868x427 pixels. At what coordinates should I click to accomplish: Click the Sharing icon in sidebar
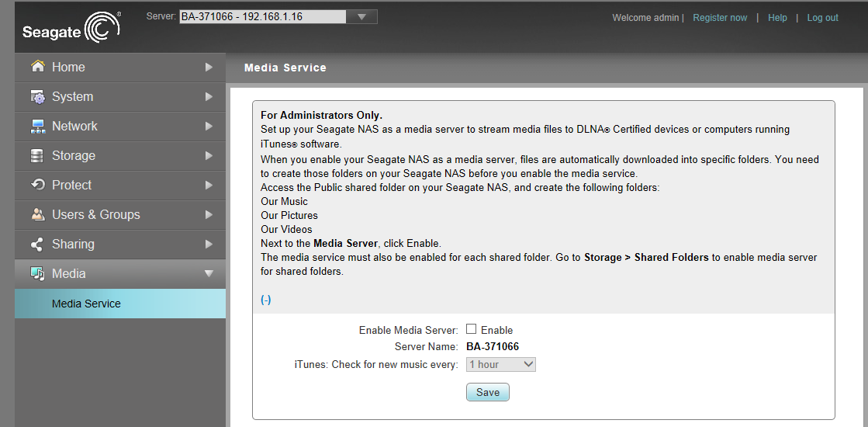pyautogui.click(x=37, y=244)
